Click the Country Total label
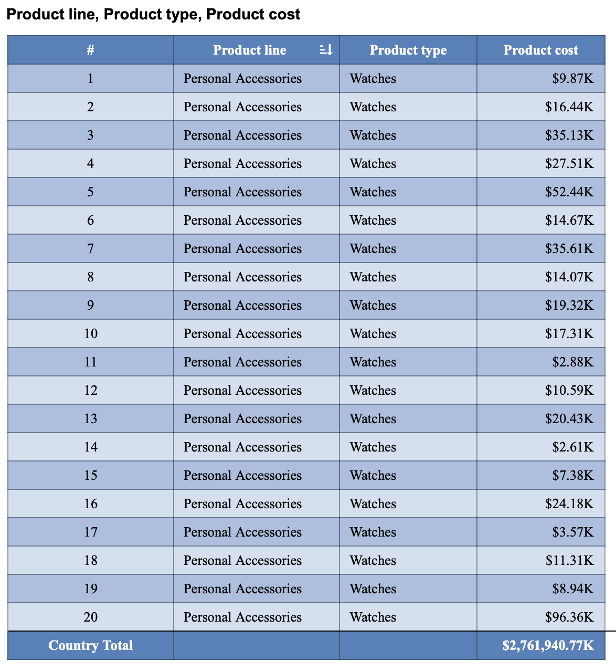Image resolution: width=616 pixels, height=672 pixels. (91, 646)
